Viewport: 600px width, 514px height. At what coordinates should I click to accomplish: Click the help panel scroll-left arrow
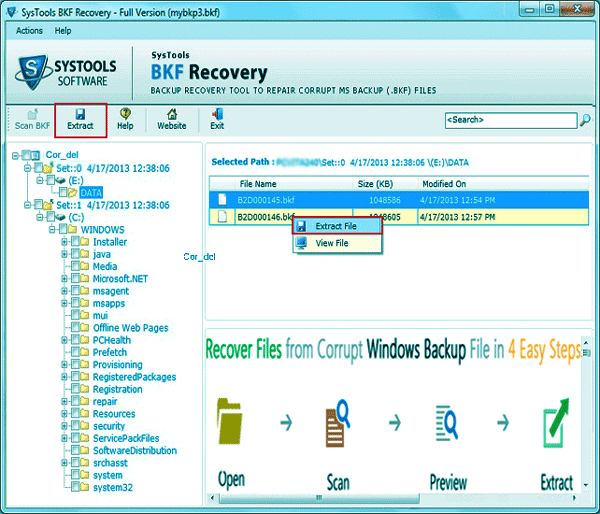pos(212,498)
